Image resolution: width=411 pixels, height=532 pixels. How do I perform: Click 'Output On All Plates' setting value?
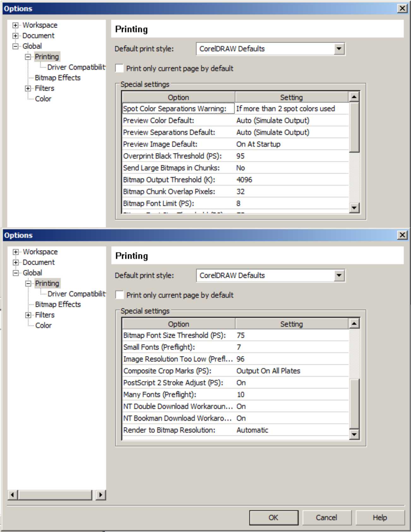[268, 371]
